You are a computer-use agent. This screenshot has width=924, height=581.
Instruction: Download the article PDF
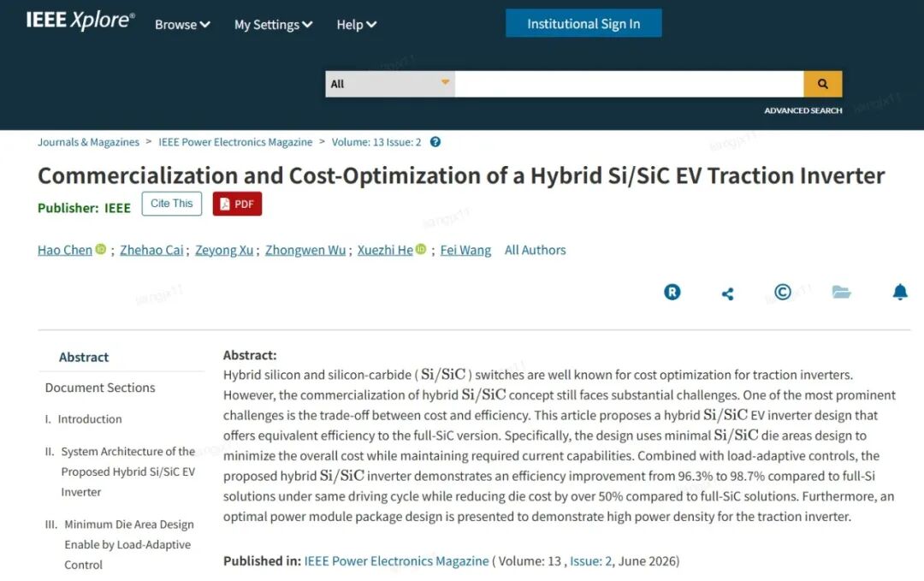237,204
